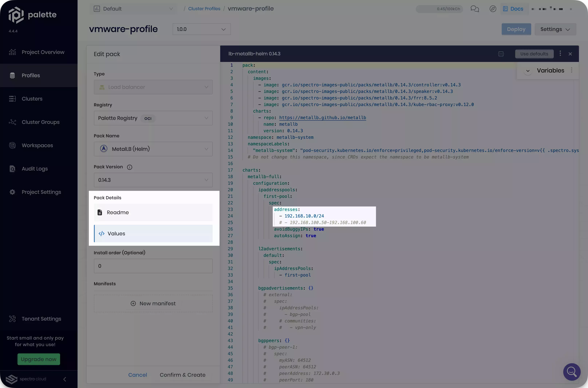Image resolution: width=588 pixels, height=388 pixels.
Task: Click the MetalLB pack logo icon
Action: coord(104,149)
